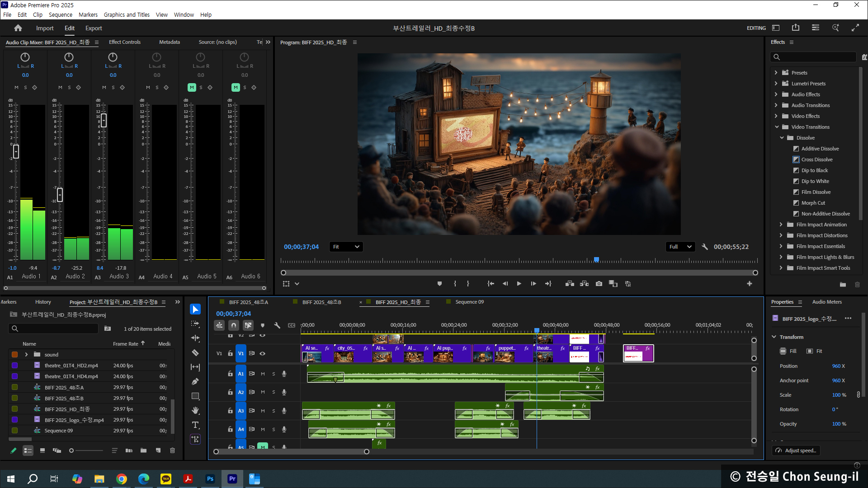Toggle V1 track output eye icon
868x488 pixels.
[262, 353]
